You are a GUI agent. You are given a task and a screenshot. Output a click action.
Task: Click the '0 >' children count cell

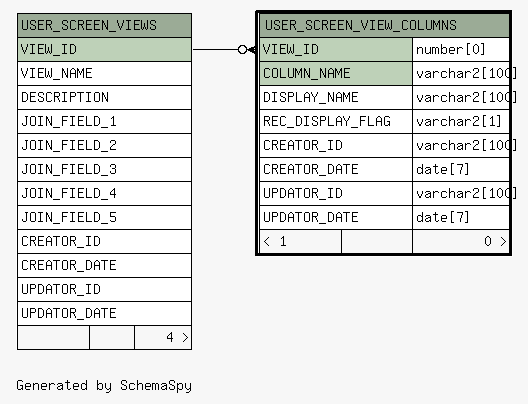[461, 241]
